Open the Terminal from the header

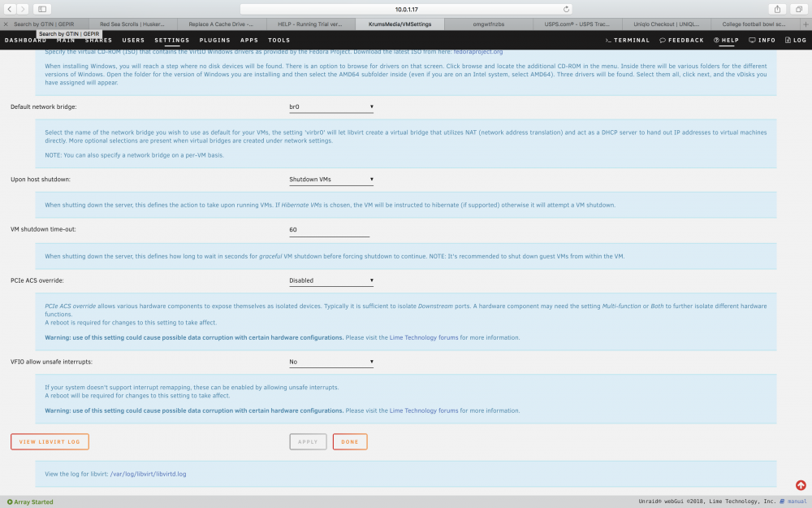tap(627, 40)
